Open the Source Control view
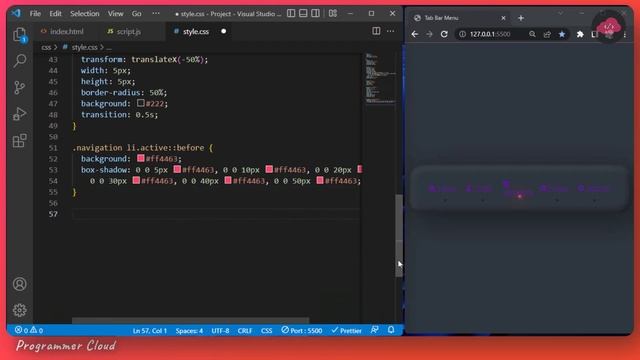Image resolution: width=640 pixels, height=360 pixels. click(x=20, y=87)
